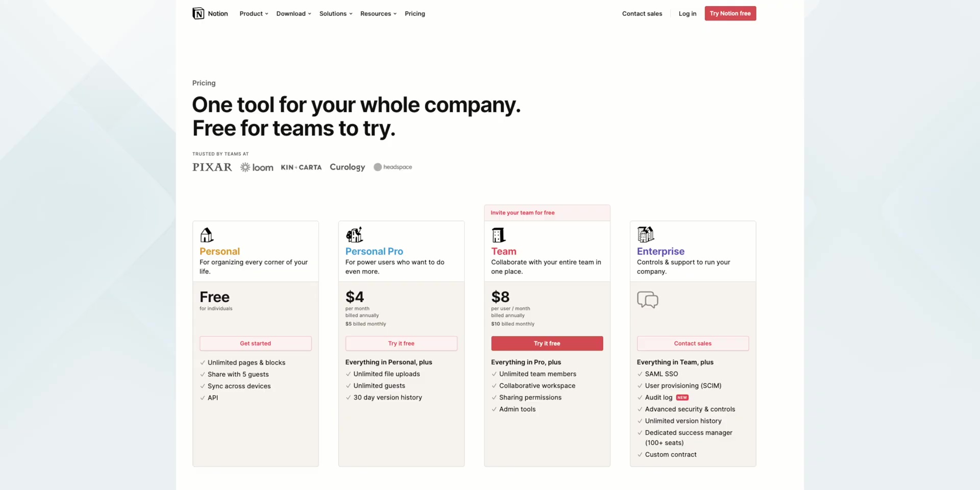
Task: Click Unlimited guests feature
Action: coord(379,386)
